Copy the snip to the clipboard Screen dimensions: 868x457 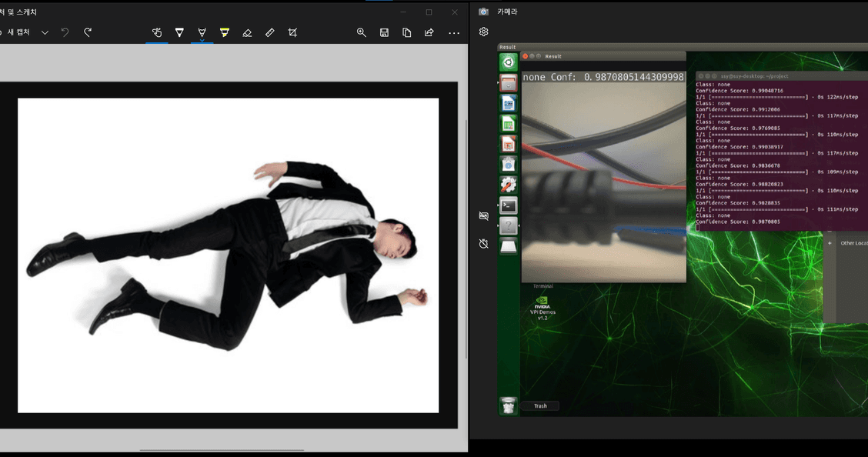pos(406,32)
